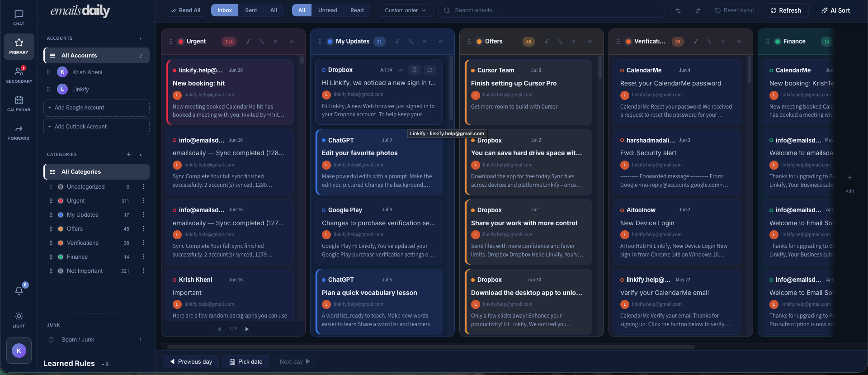
Task: Expand the Learned Rules section
Action: [76, 363]
